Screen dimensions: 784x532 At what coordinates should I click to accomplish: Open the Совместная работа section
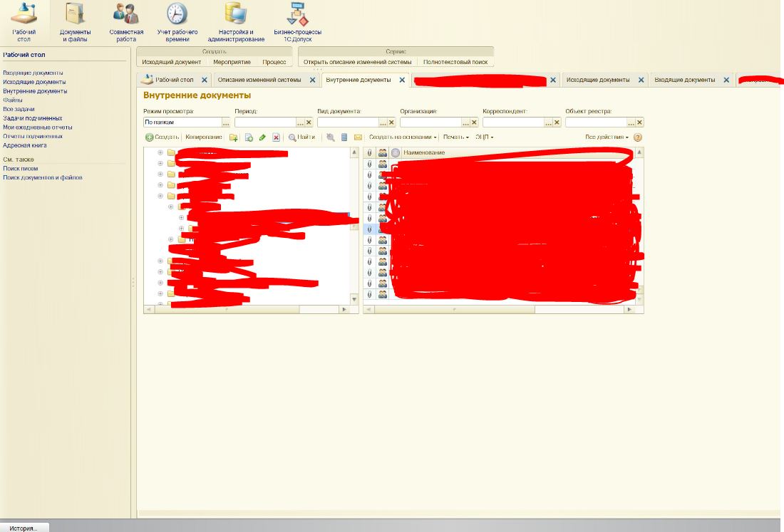(x=126, y=22)
